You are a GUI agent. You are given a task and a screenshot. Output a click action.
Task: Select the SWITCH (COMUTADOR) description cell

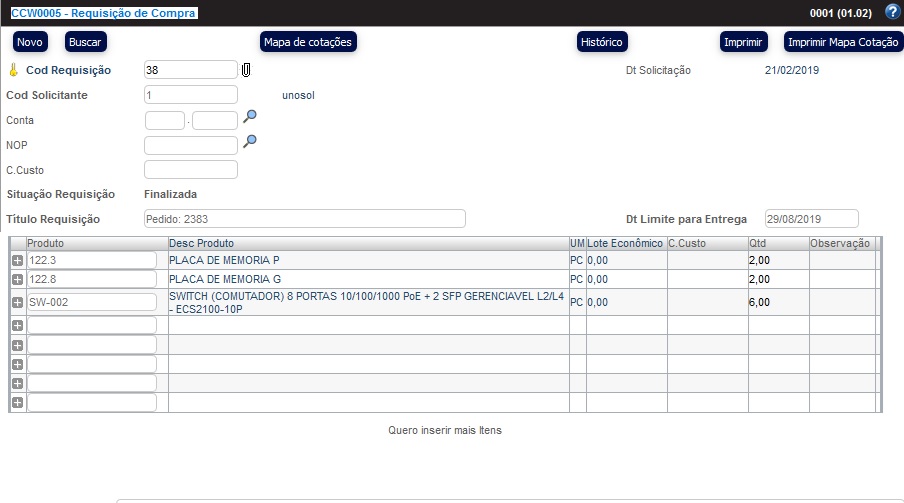click(x=369, y=302)
